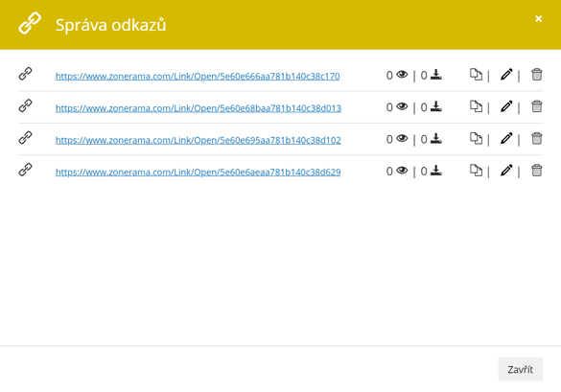Delete the link ending in c38d629
Image resolution: width=561 pixels, height=392 pixels.
[536, 171]
